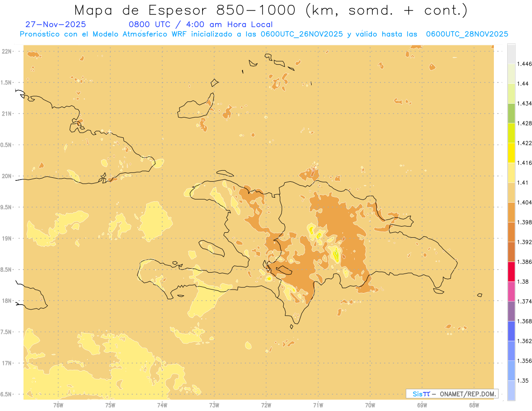This screenshot has width=532, height=411.
Task: Click the ONAMET/REP.DOM. credit box
Action: tap(452, 394)
